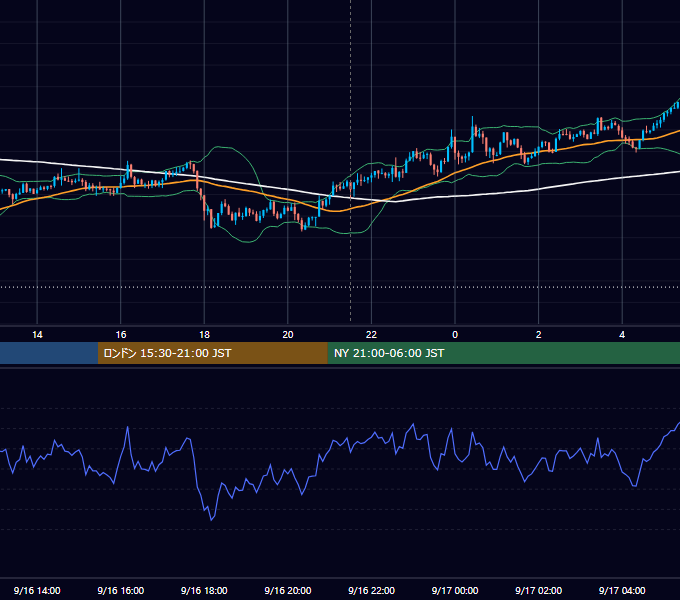Click the 2 hour label on price chart axis

539,335
